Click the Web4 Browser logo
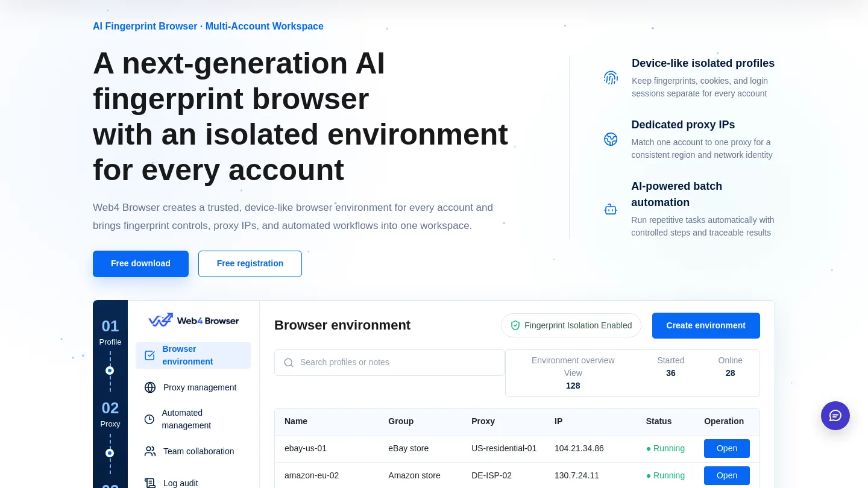Screen dimensions: 868x488 pos(193,321)
